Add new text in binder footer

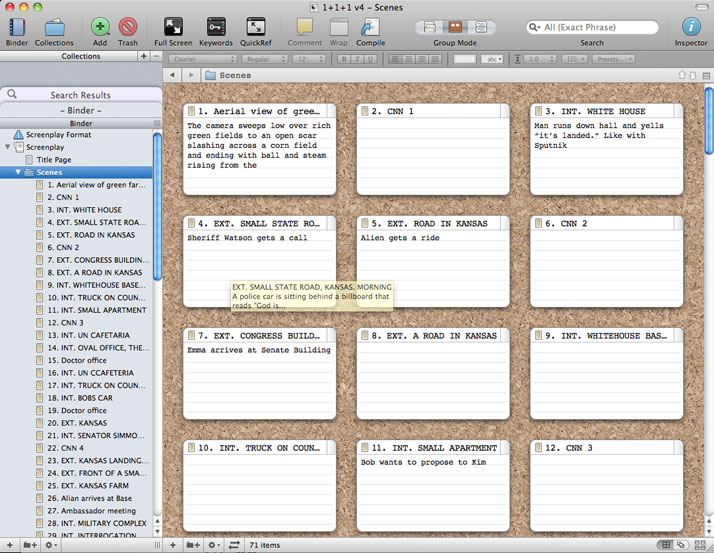tap(10, 545)
